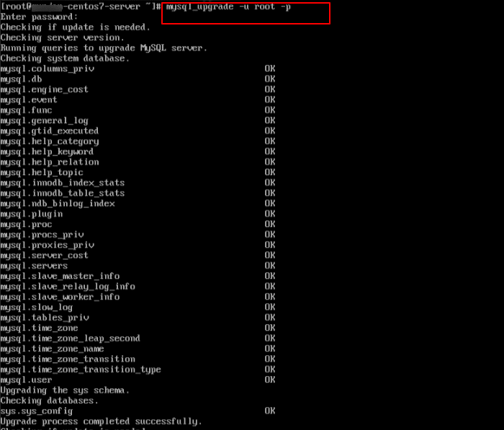
Task: Click the mysql_upgrade -u root -p command text
Action: point(228,6)
